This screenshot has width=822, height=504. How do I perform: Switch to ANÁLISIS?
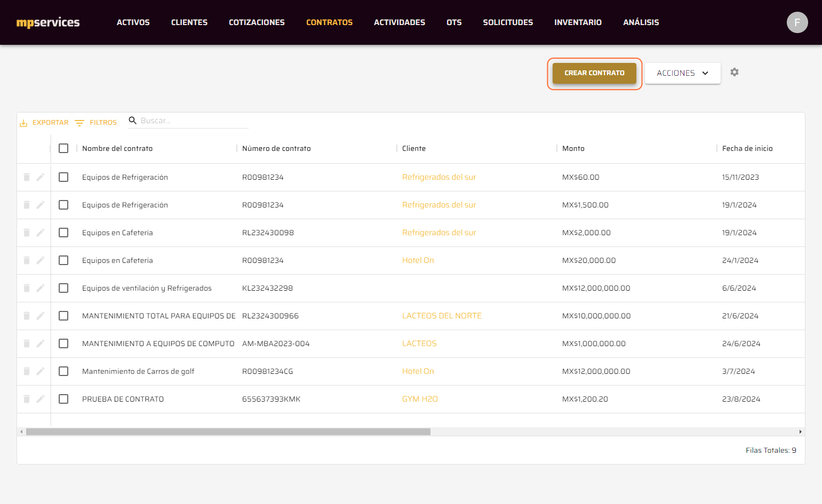coord(641,22)
